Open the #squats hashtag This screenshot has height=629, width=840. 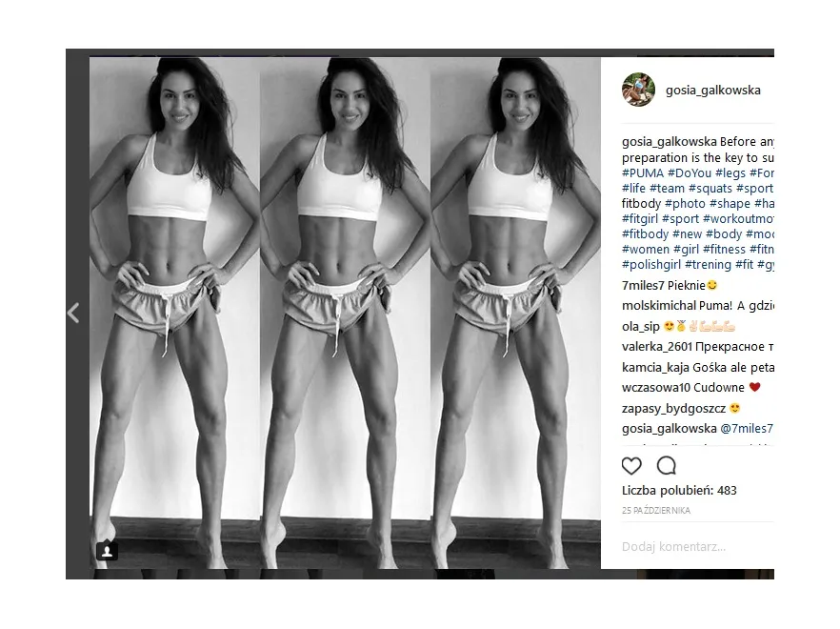[710, 188]
